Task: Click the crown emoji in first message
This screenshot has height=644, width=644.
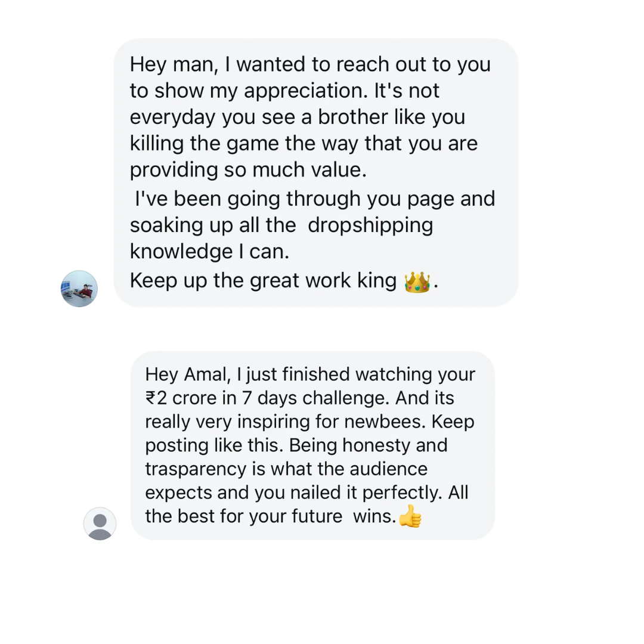Action: pos(417,281)
